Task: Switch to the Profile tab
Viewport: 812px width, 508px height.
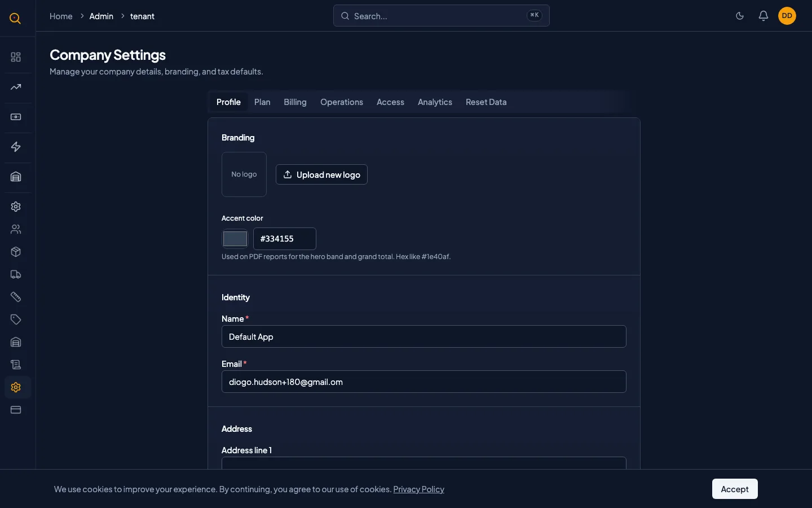Action: click(x=228, y=102)
